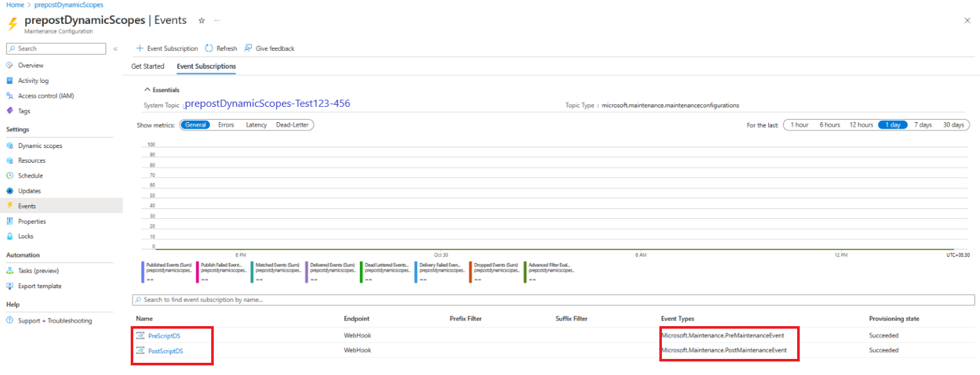The image size is (980, 375).
Task: Set time range to 30 days
Action: pyautogui.click(x=954, y=125)
